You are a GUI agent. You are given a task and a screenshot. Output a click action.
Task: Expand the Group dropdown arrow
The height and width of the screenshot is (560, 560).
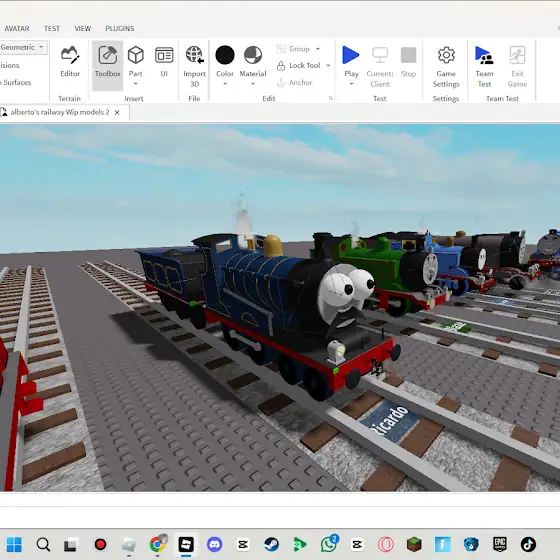point(318,49)
